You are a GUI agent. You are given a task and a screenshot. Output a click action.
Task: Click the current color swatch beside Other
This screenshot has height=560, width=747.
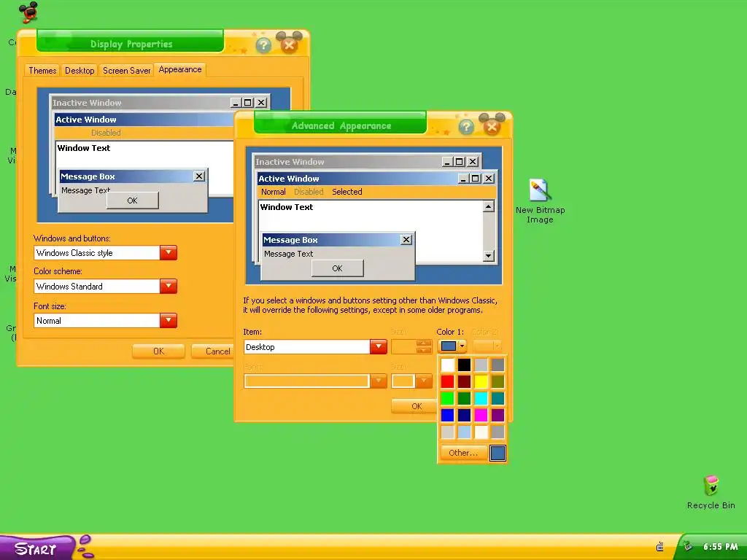(498, 453)
